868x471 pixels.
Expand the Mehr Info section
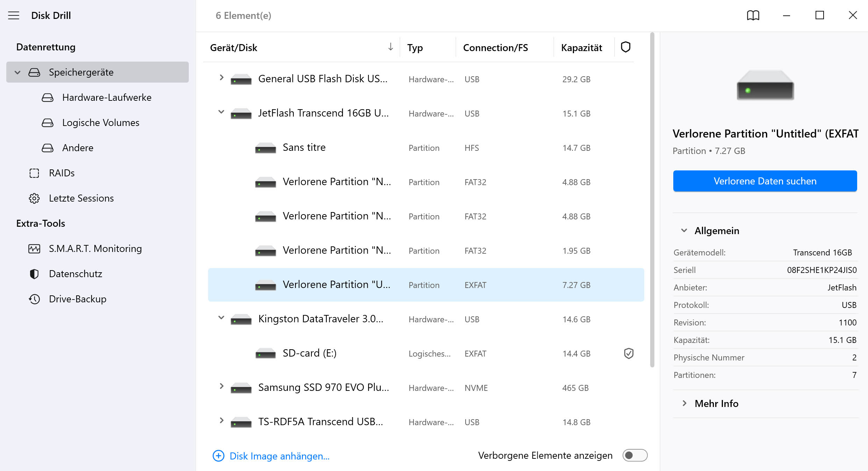coord(684,403)
